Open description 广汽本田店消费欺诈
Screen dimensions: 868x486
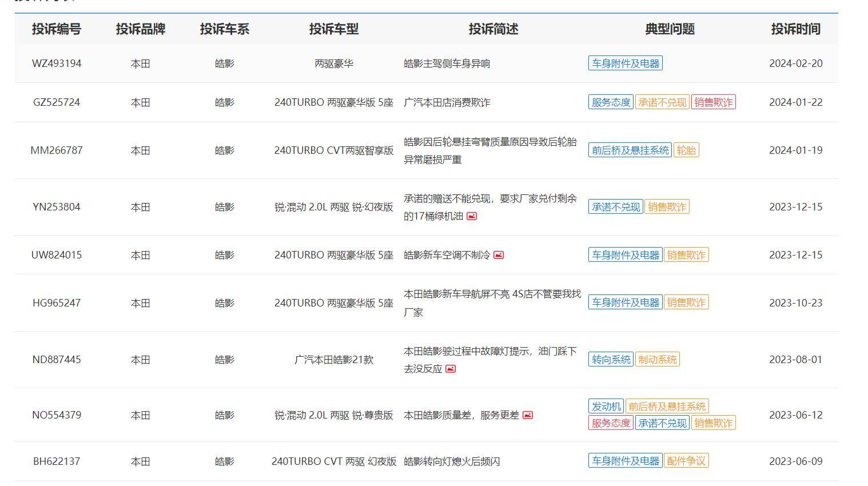point(447,102)
